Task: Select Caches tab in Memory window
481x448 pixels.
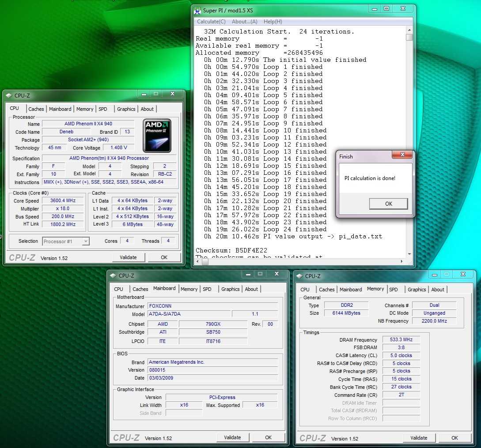Action: pos(327,290)
